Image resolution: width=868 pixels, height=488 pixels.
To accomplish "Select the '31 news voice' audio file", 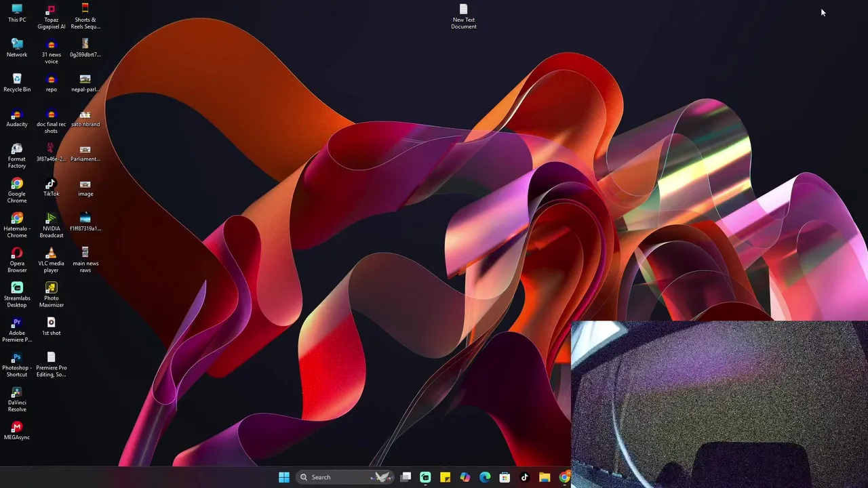I will click(51, 52).
